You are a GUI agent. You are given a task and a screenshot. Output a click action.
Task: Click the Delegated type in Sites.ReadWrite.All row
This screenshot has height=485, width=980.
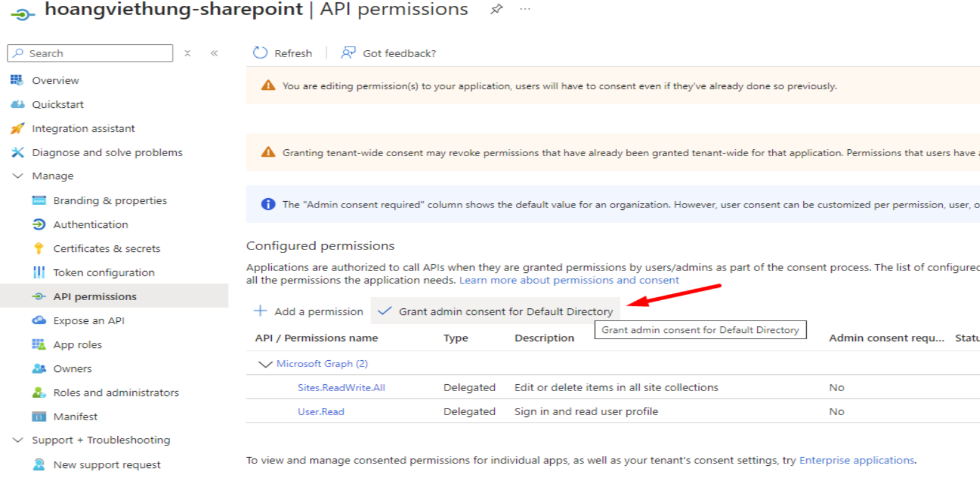(x=470, y=387)
